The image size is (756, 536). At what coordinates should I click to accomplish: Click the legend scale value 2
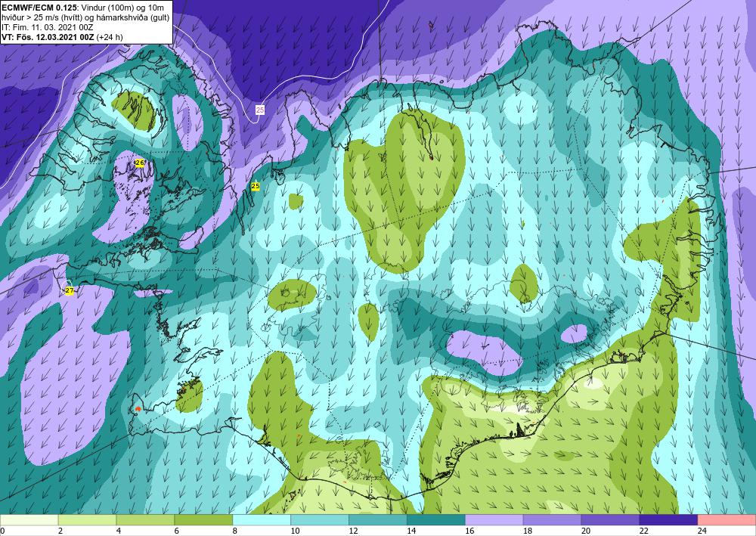(60, 531)
